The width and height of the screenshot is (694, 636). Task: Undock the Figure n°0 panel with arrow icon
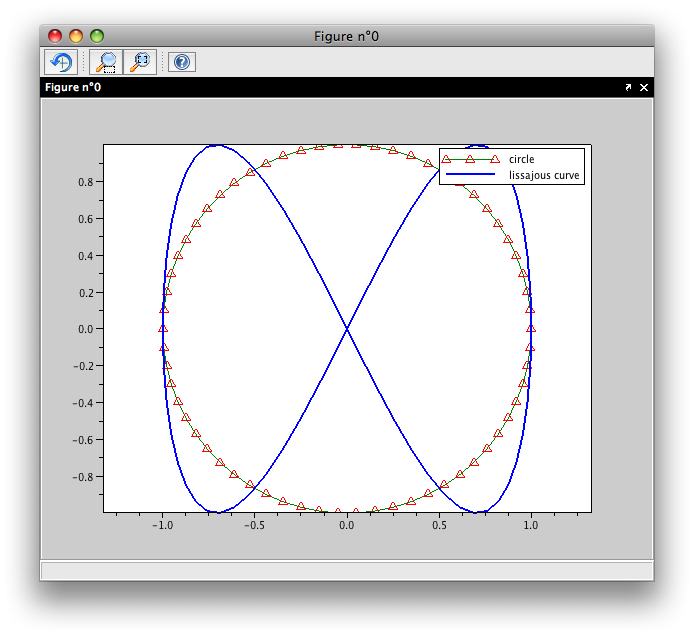pos(628,88)
